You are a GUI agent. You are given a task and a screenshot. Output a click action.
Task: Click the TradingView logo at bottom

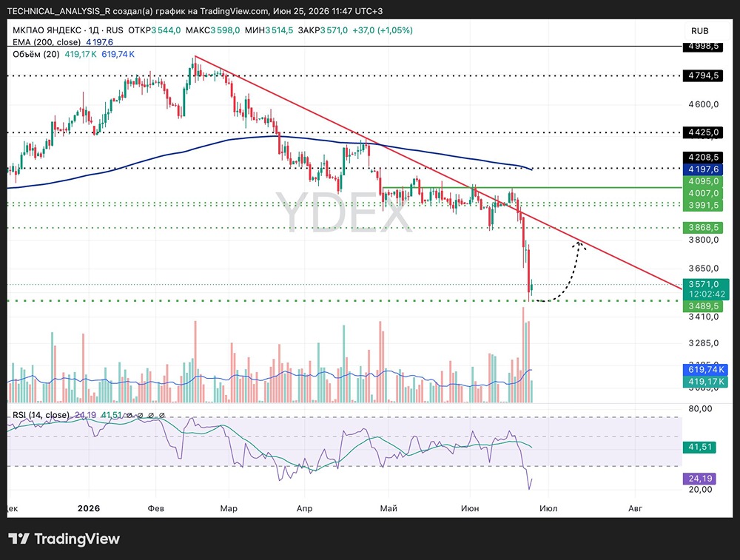tap(64, 539)
